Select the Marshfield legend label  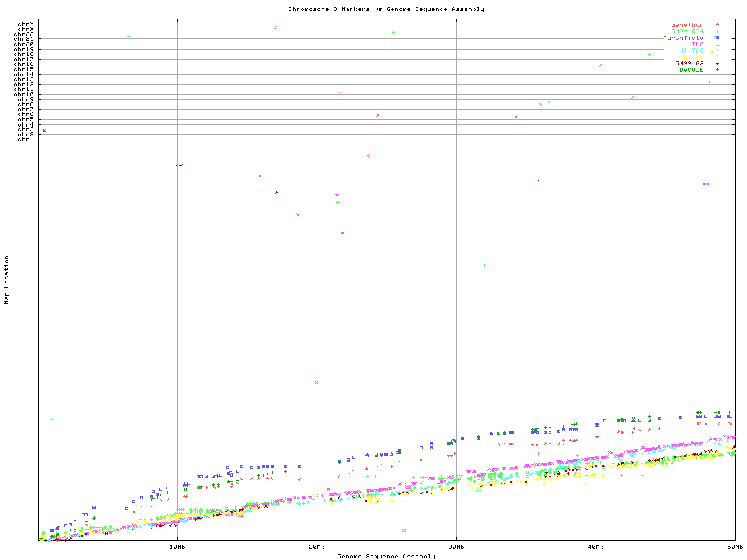tap(683, 38)
